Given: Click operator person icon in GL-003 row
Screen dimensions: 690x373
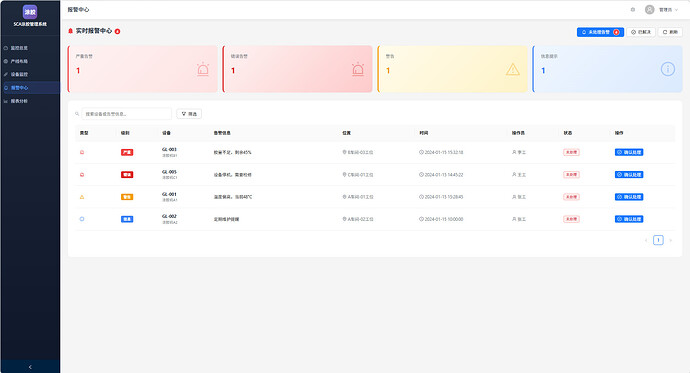Looking at the screenshot, I should 514,152.
